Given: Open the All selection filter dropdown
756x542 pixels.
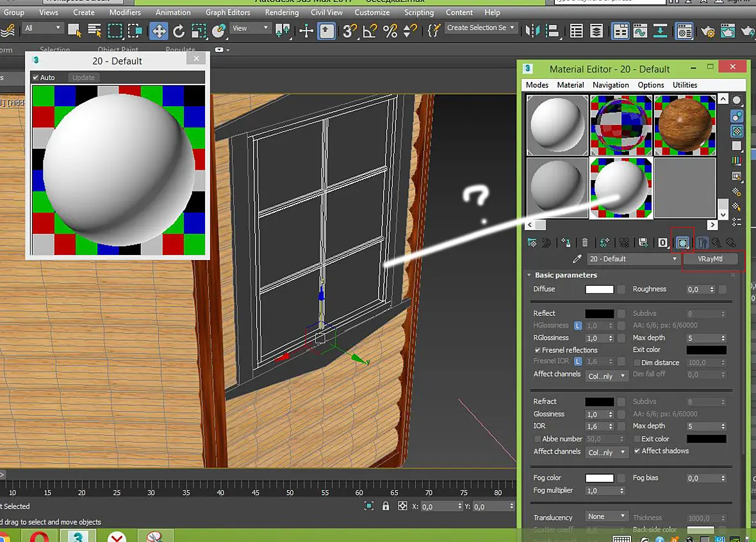Looking at the screenshot, I should point(43,28).
